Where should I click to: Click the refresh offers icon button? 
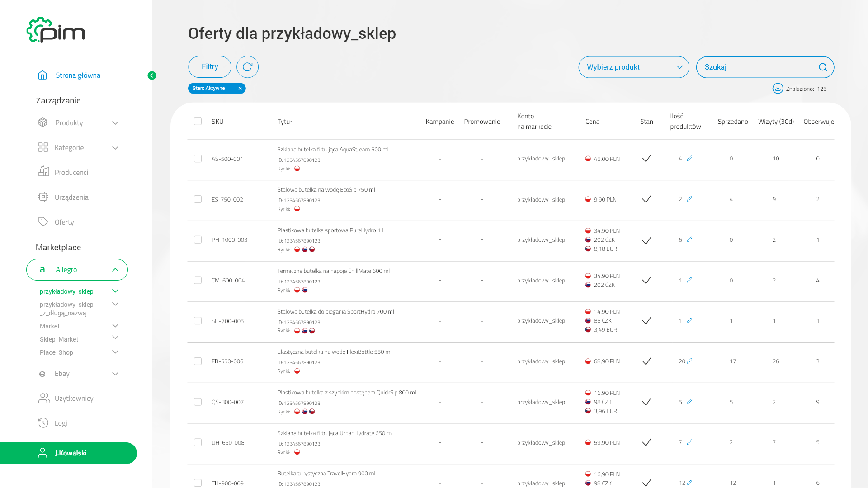247,67
